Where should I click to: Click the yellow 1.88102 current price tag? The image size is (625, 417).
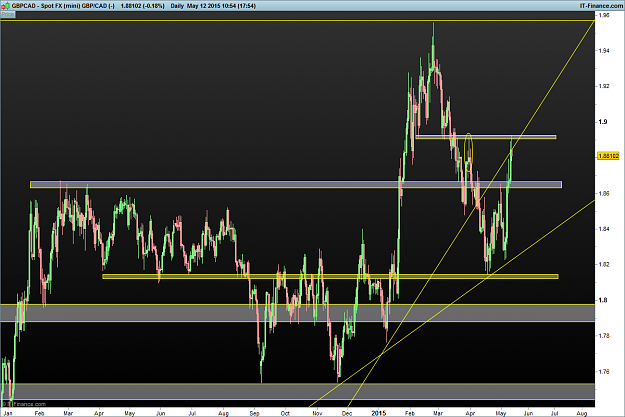point(608,156)
